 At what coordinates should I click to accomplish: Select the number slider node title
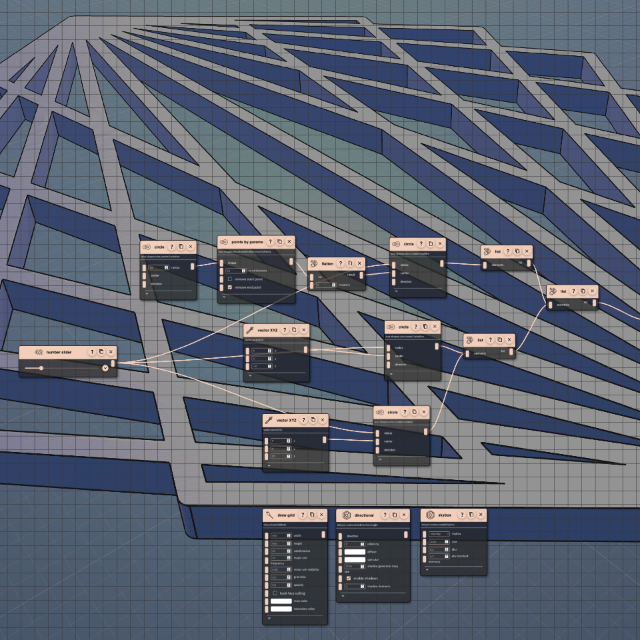[59, 352]
